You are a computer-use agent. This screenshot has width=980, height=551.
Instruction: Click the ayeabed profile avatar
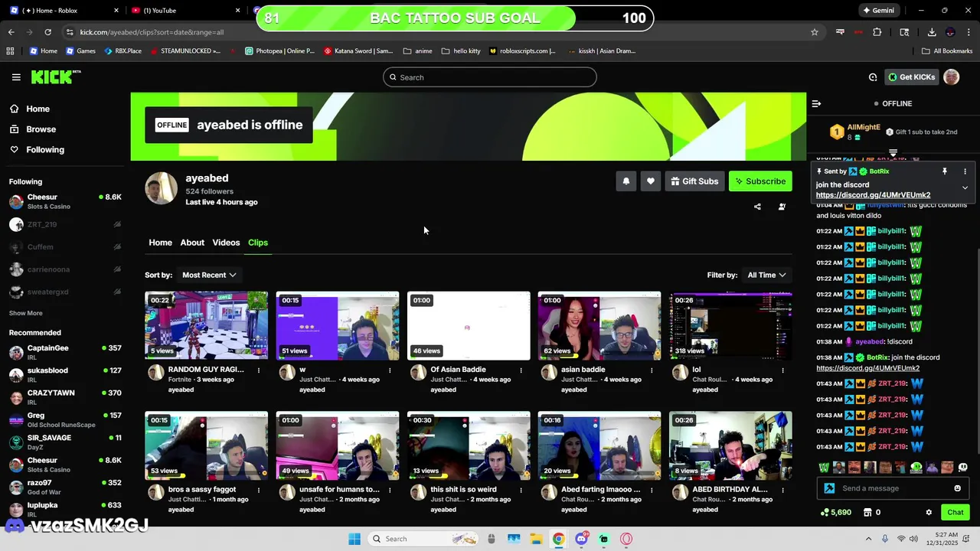(162, 189)
